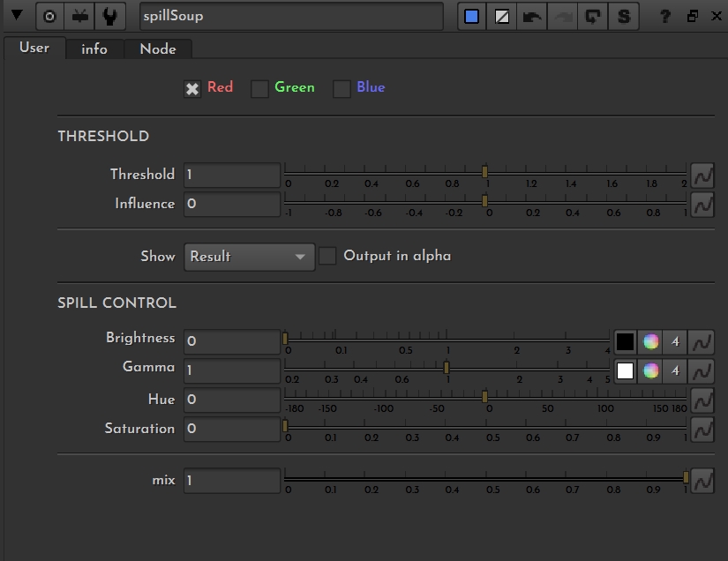Expand Gamma channels using the 4 button

(676, 370)
